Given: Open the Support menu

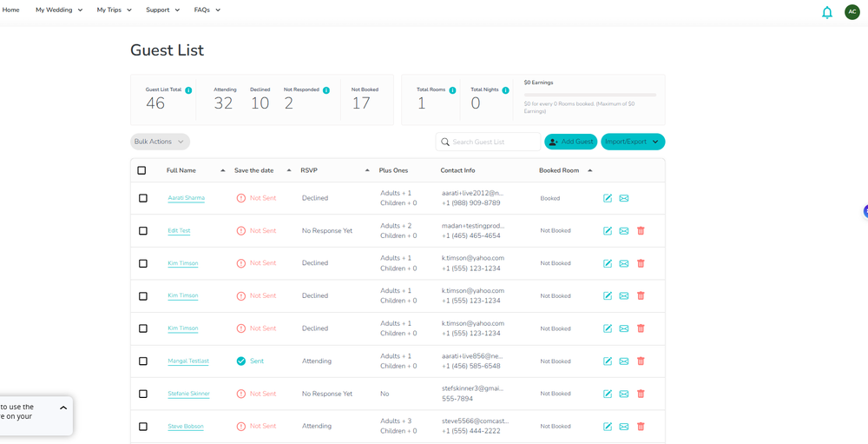Looking at the screenshot, I should 163,10.
